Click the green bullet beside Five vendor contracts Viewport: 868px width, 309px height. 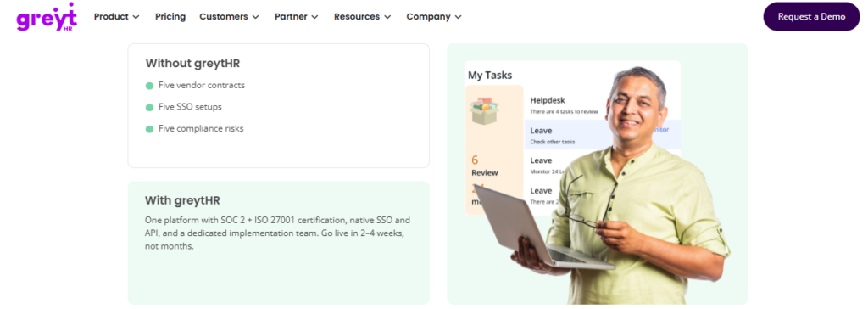click(x=149, y=86)
